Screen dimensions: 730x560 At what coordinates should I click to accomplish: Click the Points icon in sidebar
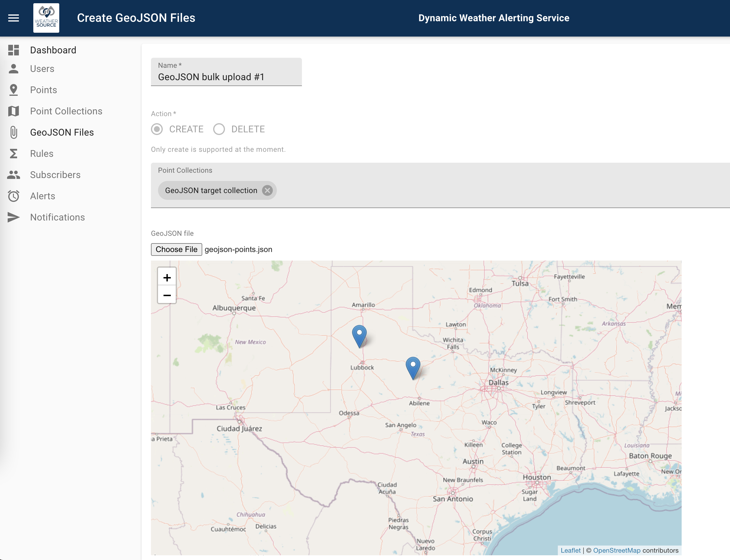point(13,89)
